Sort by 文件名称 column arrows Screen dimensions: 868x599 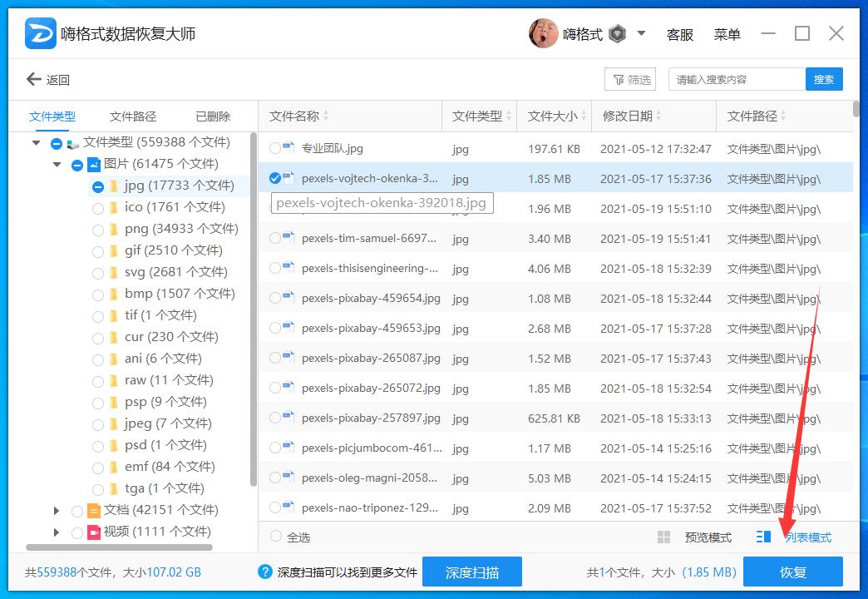326,116
